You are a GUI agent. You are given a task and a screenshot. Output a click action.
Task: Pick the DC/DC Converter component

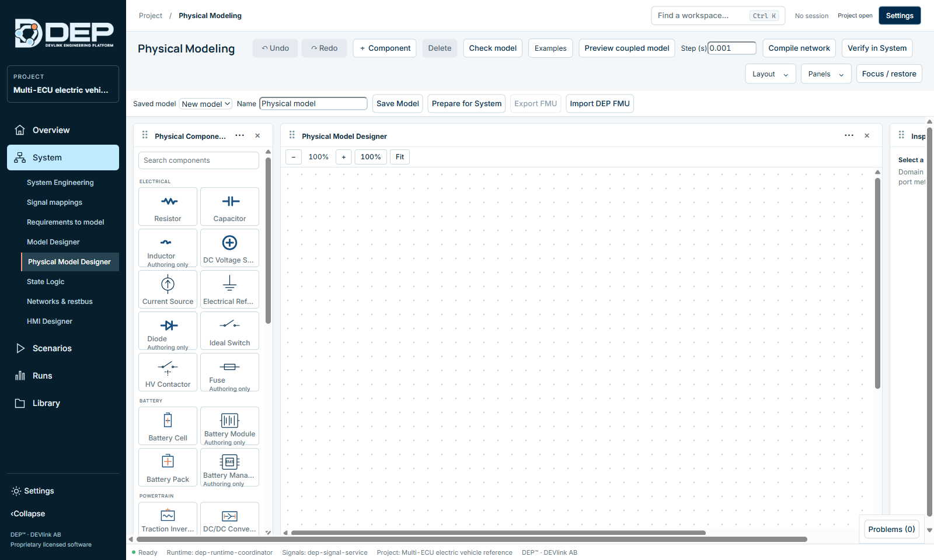(x=229, y=519)
